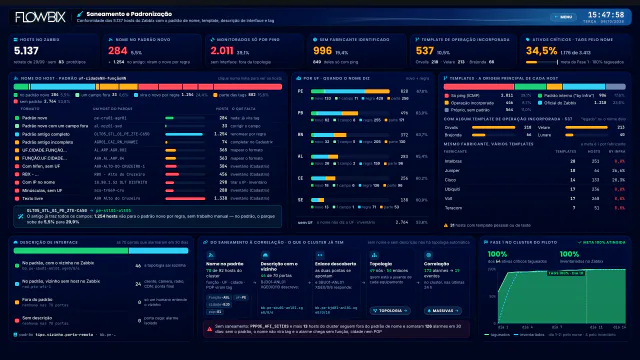The height and width of the screenshot is (360, 640).
Task: Select the Com IP no nome row
Action: (x=147, y=182)
